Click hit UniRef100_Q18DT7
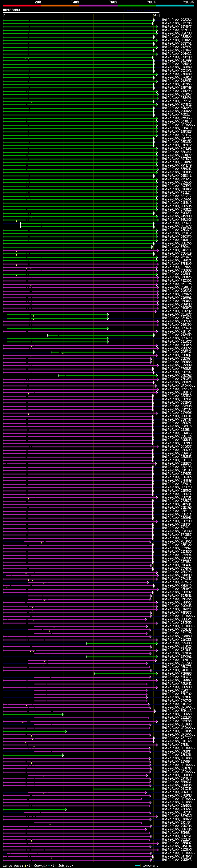 177,393
